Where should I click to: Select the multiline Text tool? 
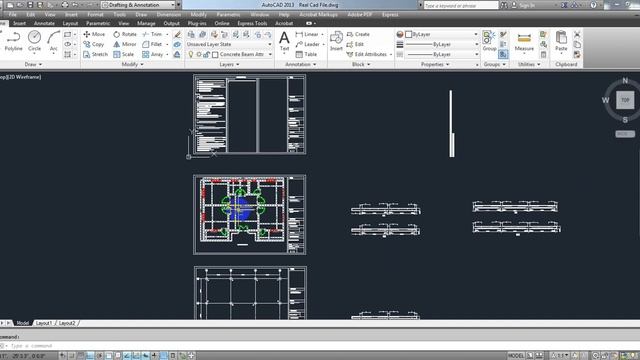point(284,42)
